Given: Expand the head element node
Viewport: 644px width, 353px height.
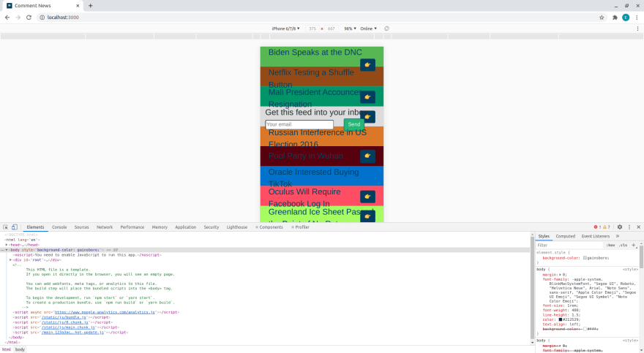Looking at the screenshot, I should pos(7,245).
